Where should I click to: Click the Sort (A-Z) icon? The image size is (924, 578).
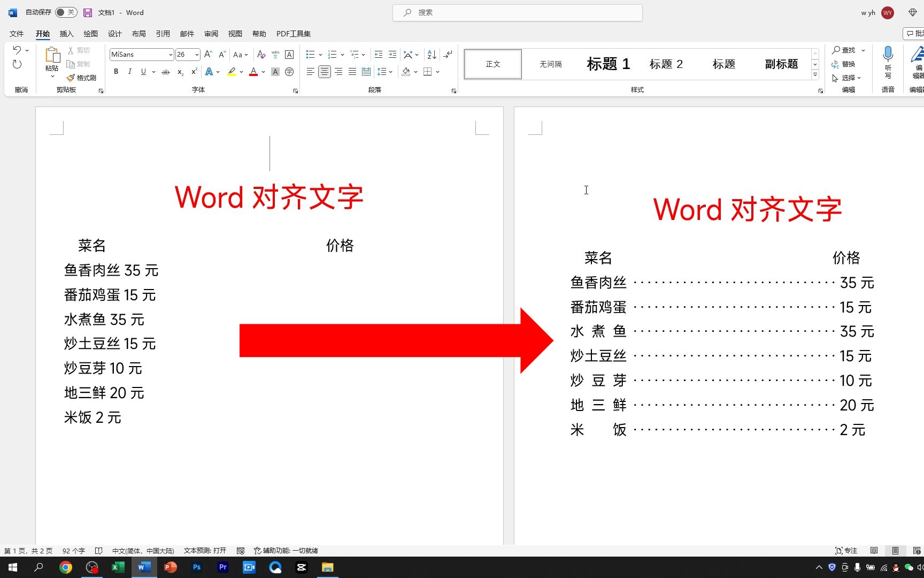pos(430,54)
